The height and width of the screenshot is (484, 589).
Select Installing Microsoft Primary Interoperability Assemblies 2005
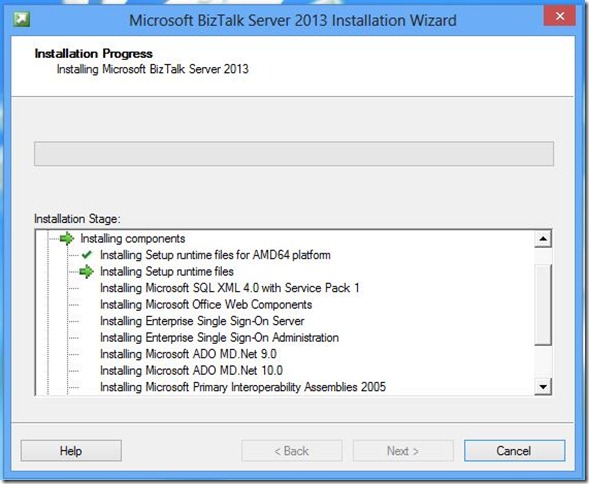pyautogui.click(x=243, y=387)
